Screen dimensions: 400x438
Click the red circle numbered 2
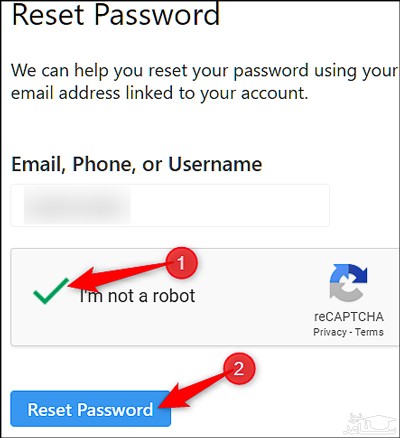click(x=239, y=369)
